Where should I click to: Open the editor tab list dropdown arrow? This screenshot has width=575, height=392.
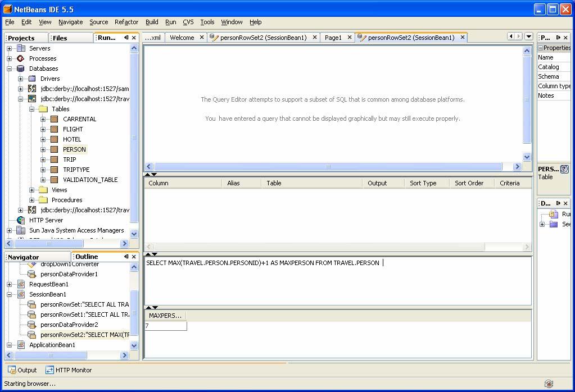(x=529, y=37)
